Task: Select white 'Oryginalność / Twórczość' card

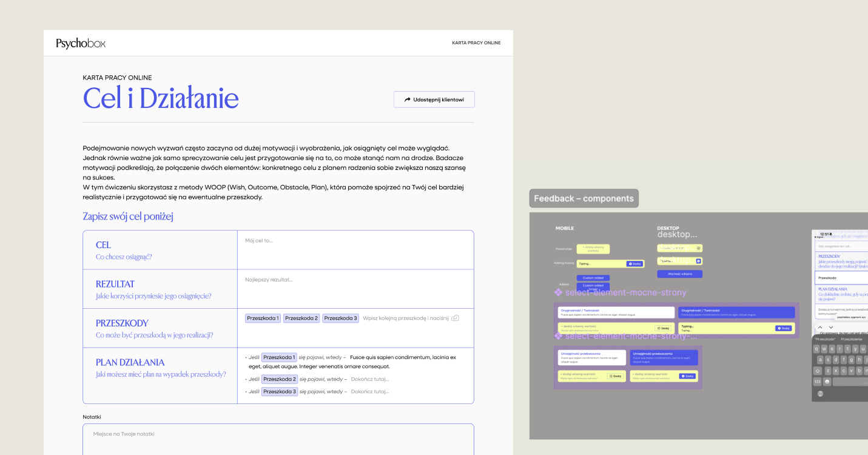Action: point(616,312)
